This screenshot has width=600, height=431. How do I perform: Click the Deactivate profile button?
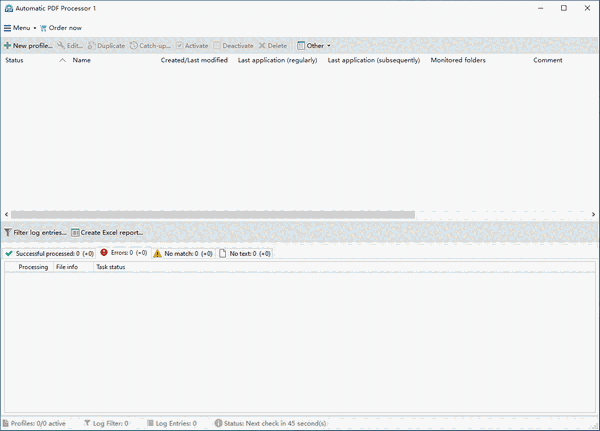coord(233,46)
